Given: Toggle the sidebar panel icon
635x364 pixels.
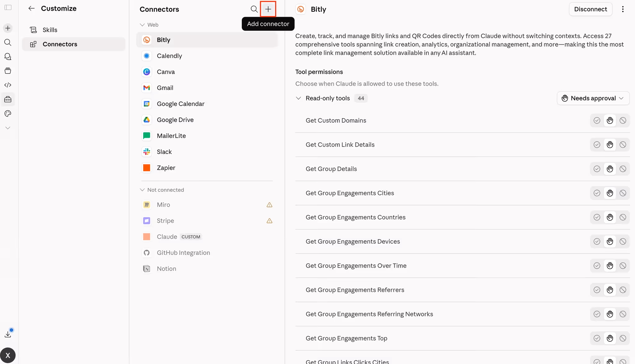Looking at the screenshot, I should [8, 7].
